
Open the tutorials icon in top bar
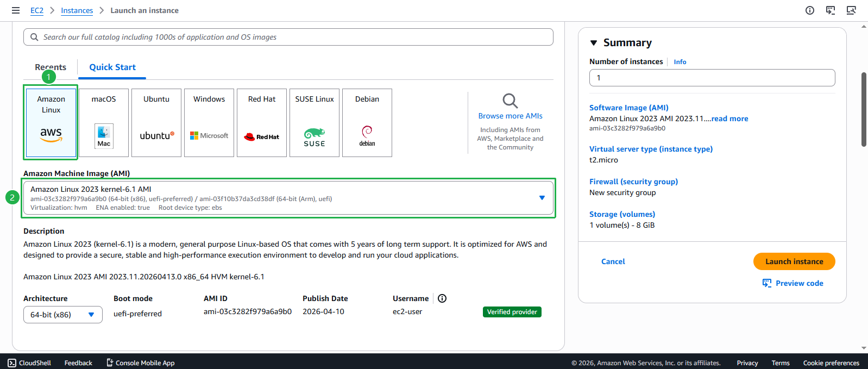coord(831,10)
